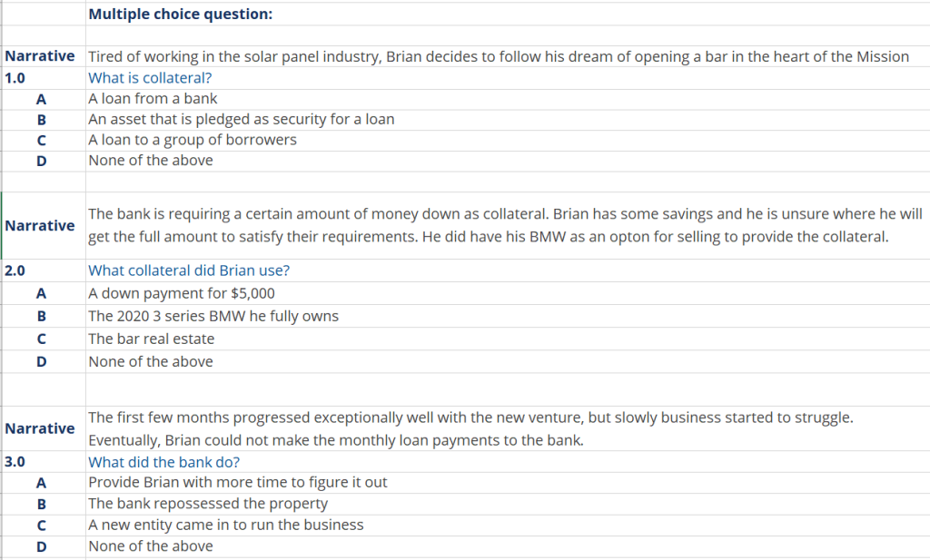Choose "Provide Brian with more time" answer

click(x=237, y=482)
